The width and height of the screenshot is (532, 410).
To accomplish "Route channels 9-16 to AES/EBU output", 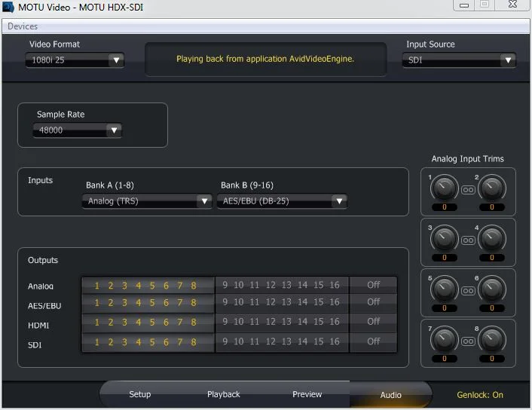I will 282,302.
